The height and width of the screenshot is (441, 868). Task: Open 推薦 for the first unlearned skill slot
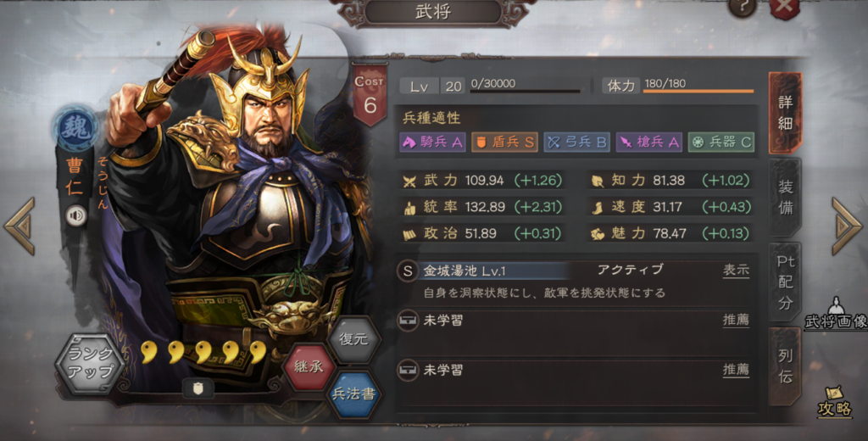736,321
